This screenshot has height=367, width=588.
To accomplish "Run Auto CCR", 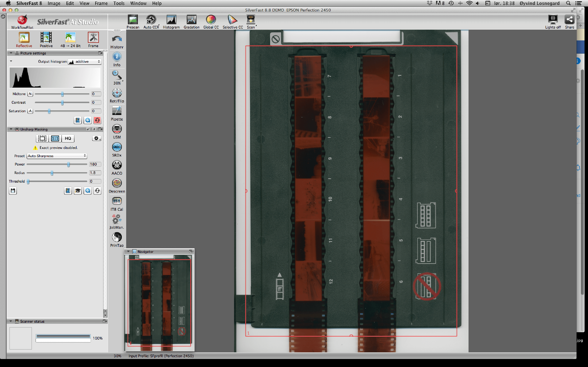I will (x=151, y=22).
